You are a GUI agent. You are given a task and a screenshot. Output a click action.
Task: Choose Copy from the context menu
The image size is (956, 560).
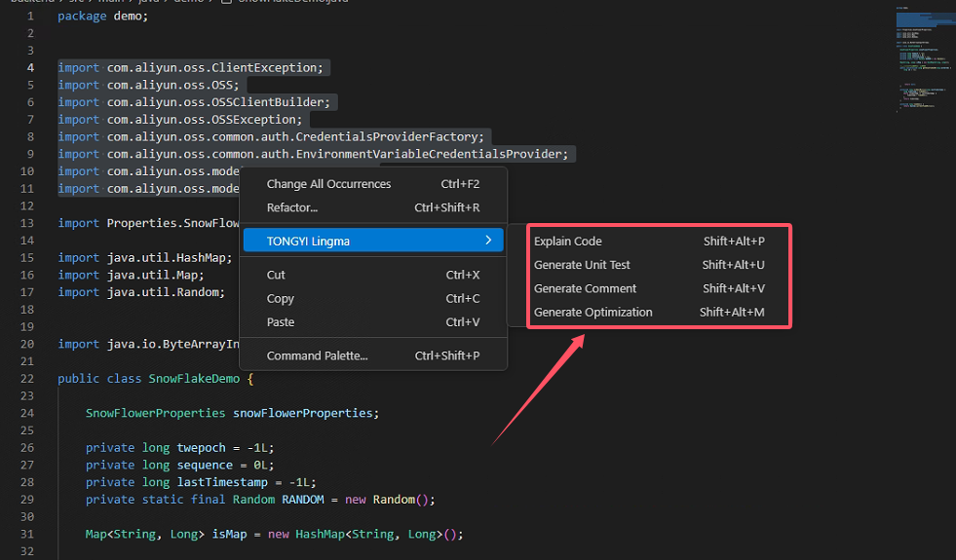tap(373, 299)
